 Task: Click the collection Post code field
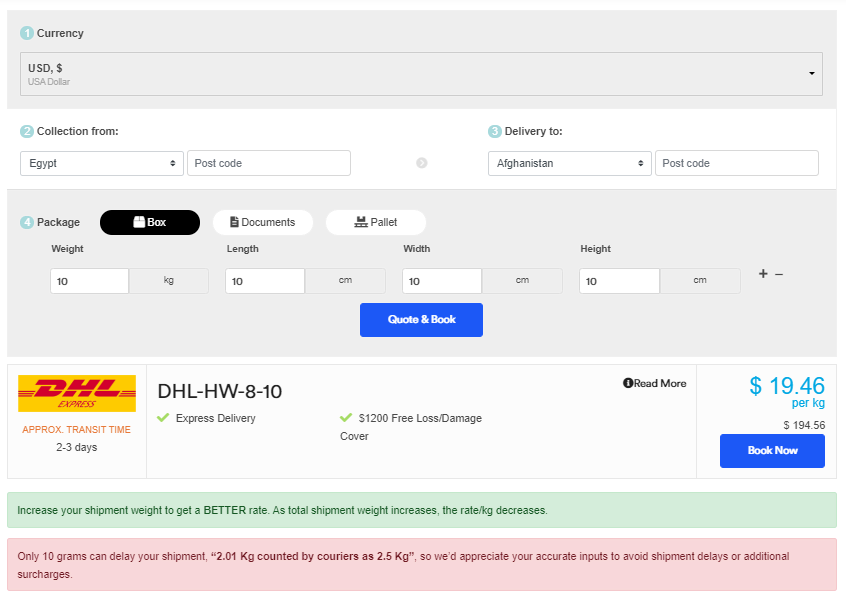pos(269,163)
